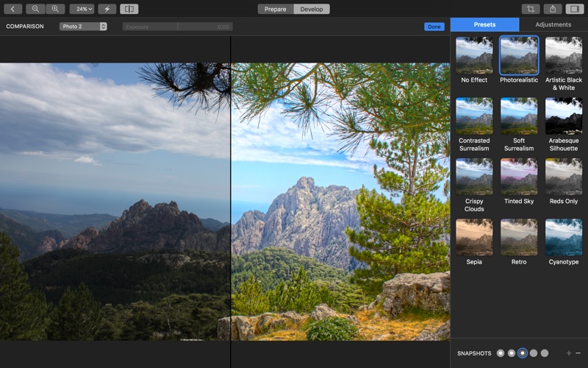The image size is (588, 368).
Task: Open the 24% zoom level dropdown
Action: pyautogui.click(x=82, y=9)
